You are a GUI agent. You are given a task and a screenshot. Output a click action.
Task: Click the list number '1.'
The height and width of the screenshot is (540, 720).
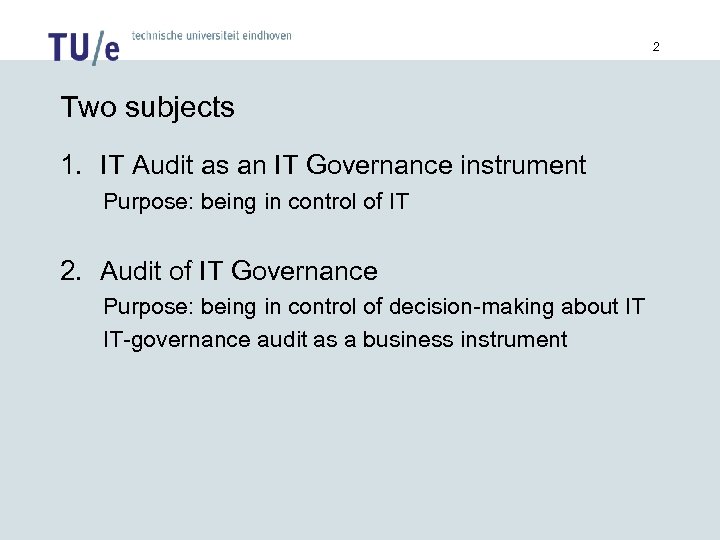point(71,165)
